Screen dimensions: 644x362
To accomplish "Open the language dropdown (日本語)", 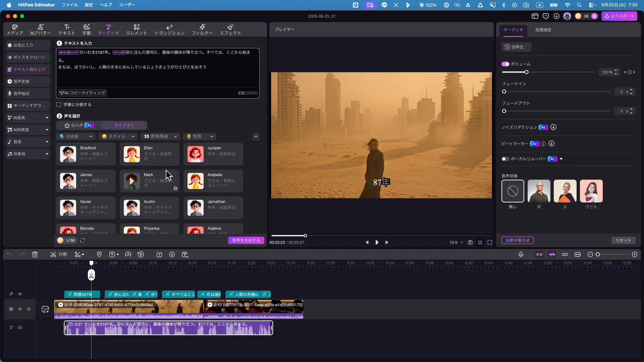I will pos(76,136).
